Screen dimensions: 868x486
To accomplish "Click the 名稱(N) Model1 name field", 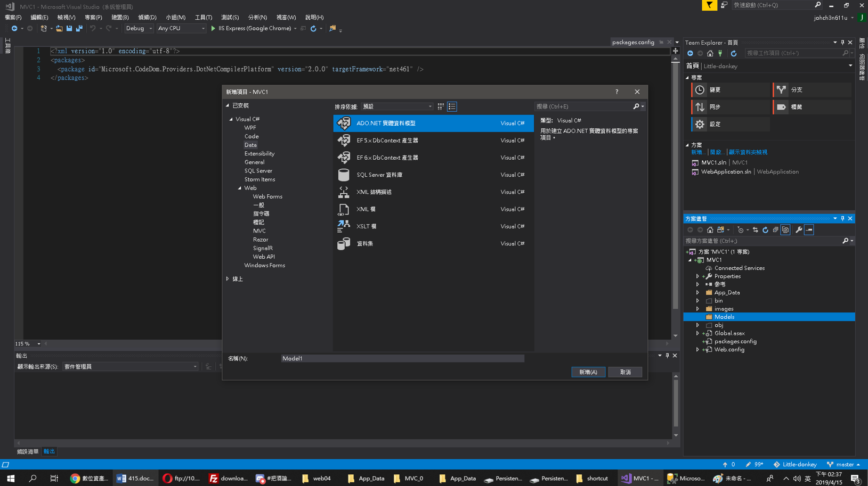I will (x=402, y=359).
